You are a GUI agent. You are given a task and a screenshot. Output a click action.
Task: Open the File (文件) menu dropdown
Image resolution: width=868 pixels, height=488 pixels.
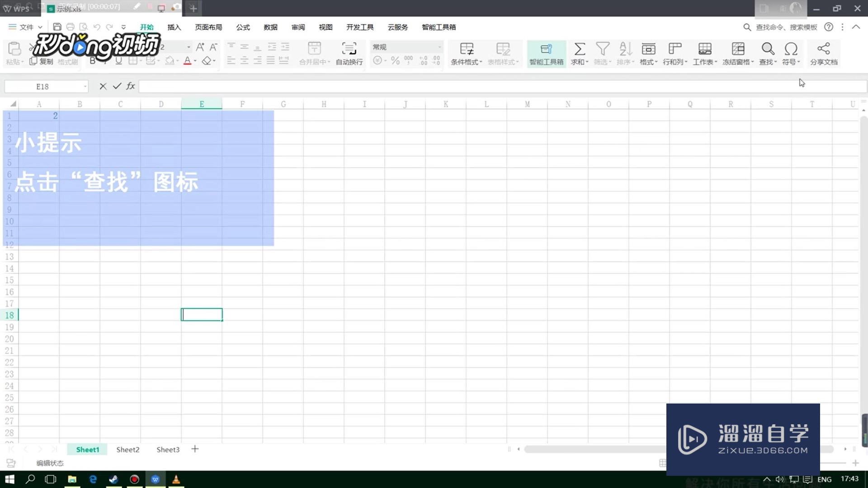tap(26, 27)
